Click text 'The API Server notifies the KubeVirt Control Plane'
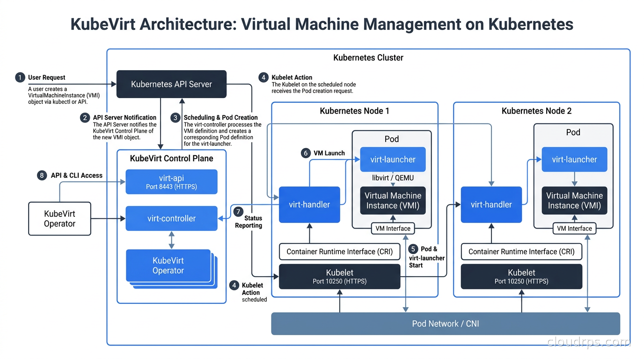Viewport: 644px width, 359px height. [124, 128]
